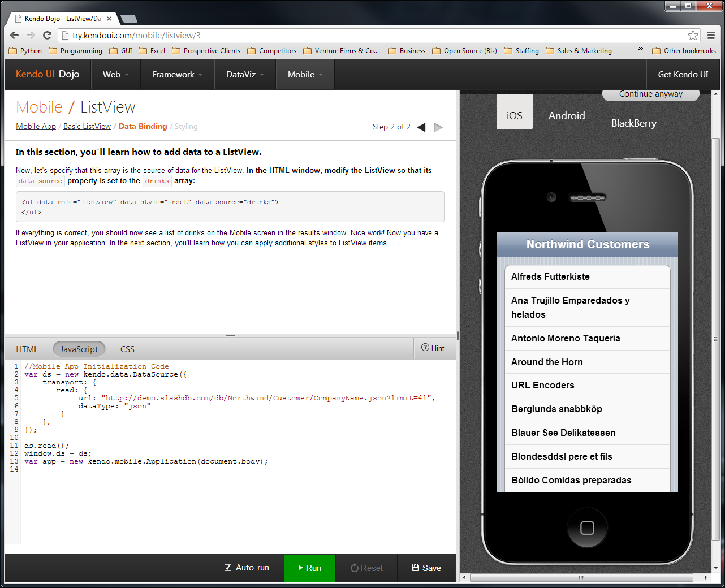Image resolution: width=725 pixels, height=588 pixels.
Task: Open the Sales & Marketing bookmarks folder
Action: pyautogui.click(x=579, y=51)
